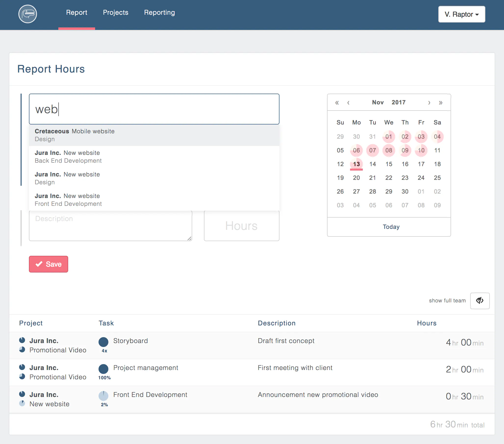Click Jura Inc. pie icon in Storyboard row
Image resolution: width=504 pixels, height=444 pixels.
[x=22, y=340]
